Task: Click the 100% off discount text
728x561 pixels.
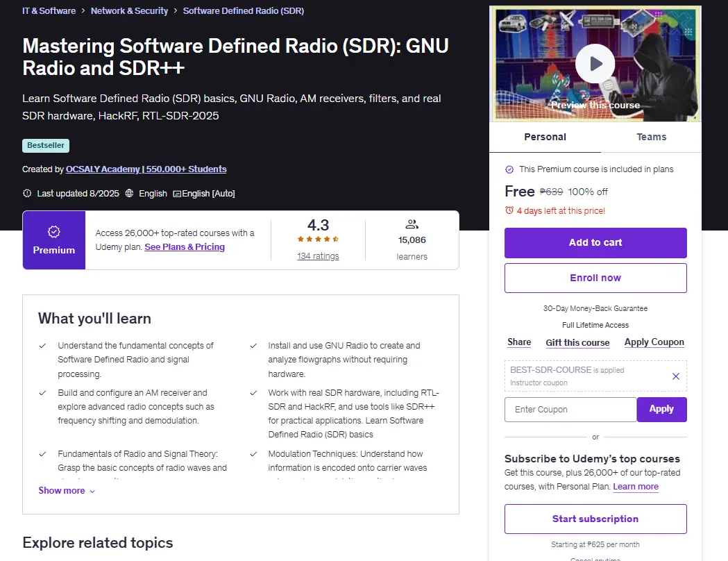Action: 588,192
